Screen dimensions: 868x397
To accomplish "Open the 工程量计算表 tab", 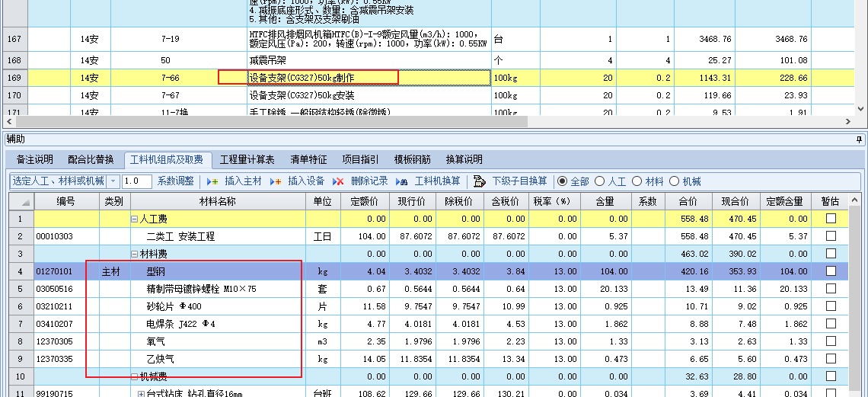I will 247,160.
